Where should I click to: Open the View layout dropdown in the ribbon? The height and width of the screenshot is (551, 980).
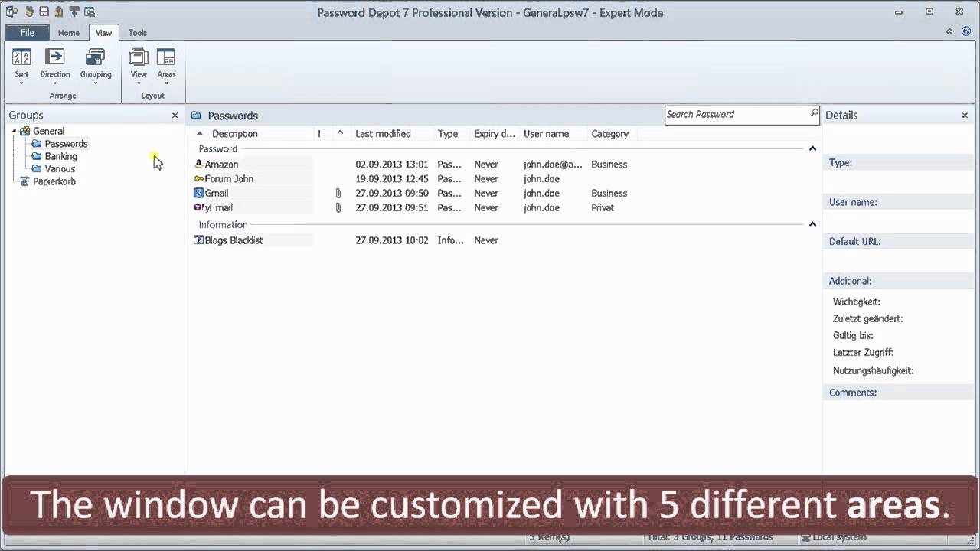pyautogui.click(x=139, y=65)
